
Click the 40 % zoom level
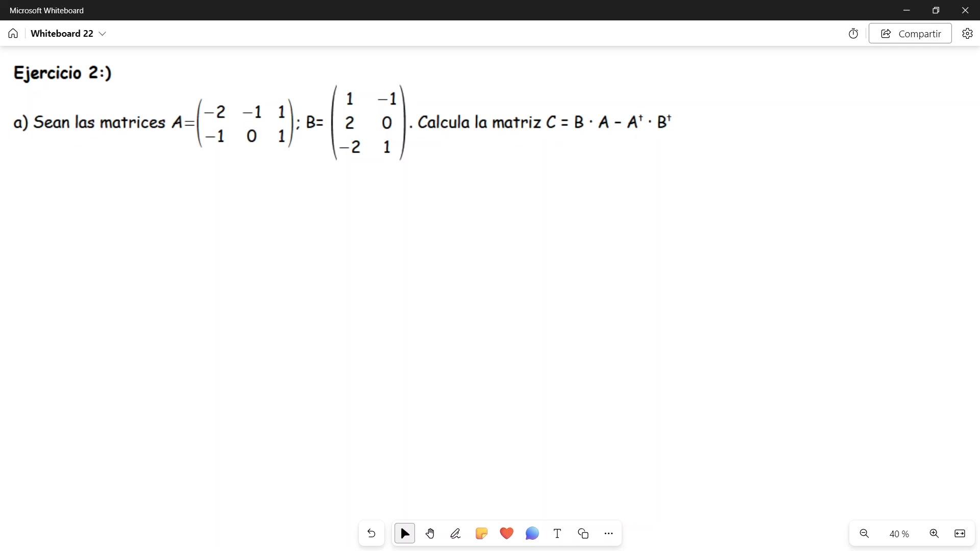coord(899,534)
